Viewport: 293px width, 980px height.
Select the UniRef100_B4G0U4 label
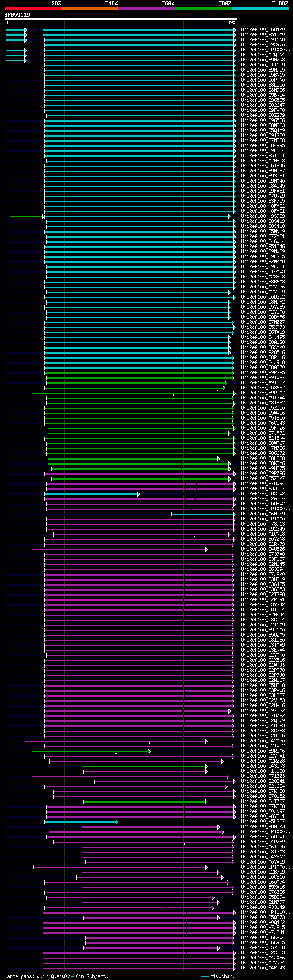click(x=263, y=242)
